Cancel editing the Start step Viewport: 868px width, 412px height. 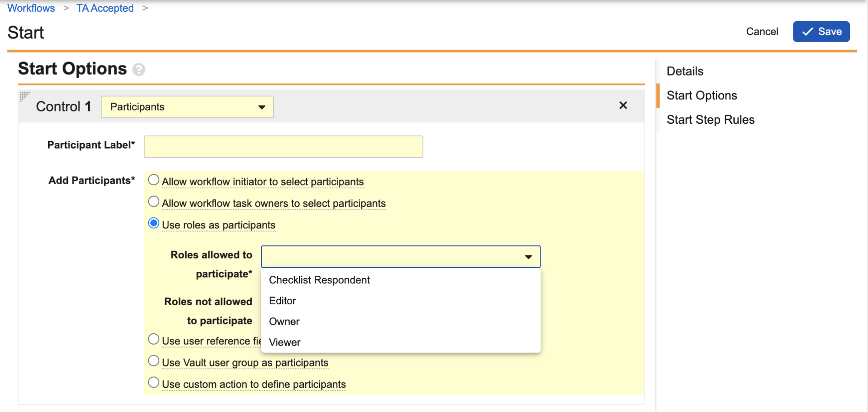[762, 32]
